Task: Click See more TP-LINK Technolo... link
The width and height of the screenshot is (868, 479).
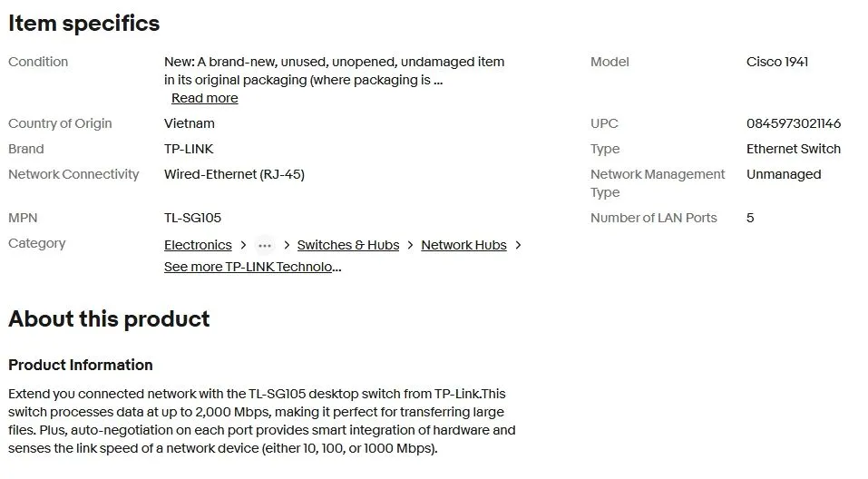Action: 252,267
